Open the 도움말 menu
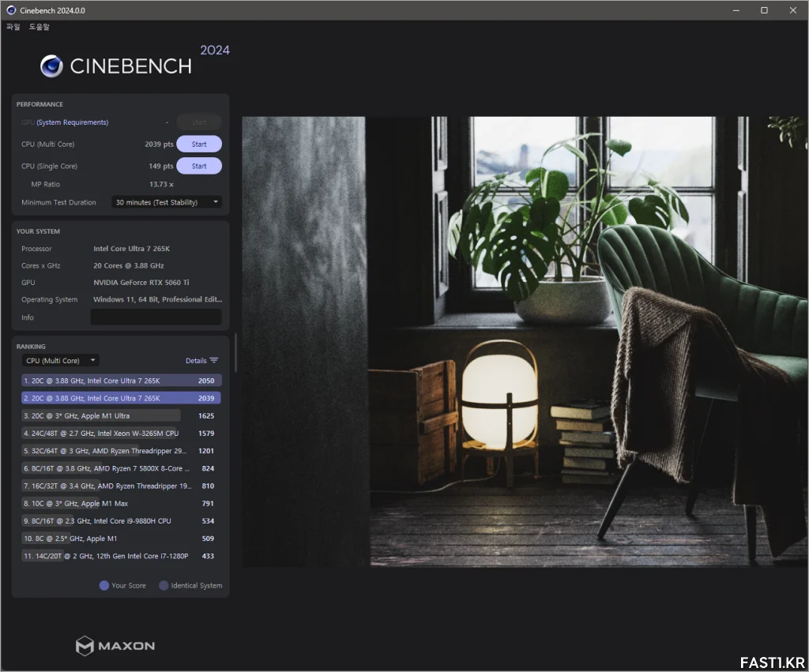This screenshot has height=672, width=809. tap(40, 27)
